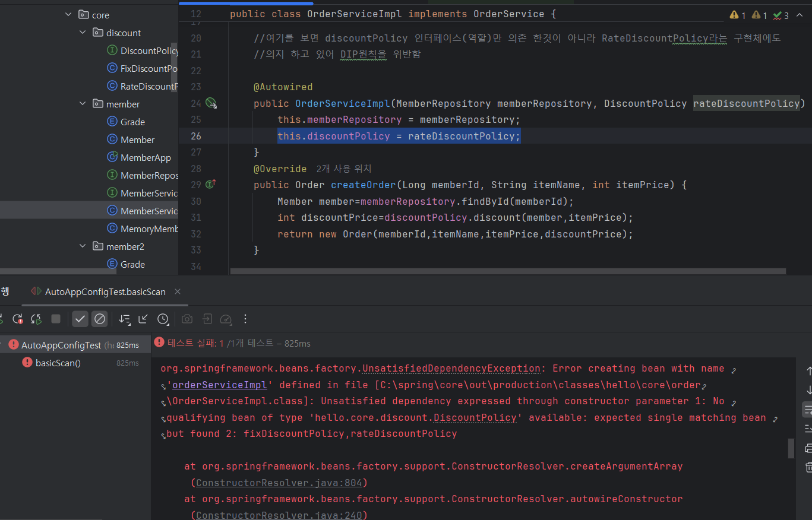Screen dimensions: 812x520
Task: Collapse the member2 folder chevron
Action: pyautogui.click(x=83, y=246)
